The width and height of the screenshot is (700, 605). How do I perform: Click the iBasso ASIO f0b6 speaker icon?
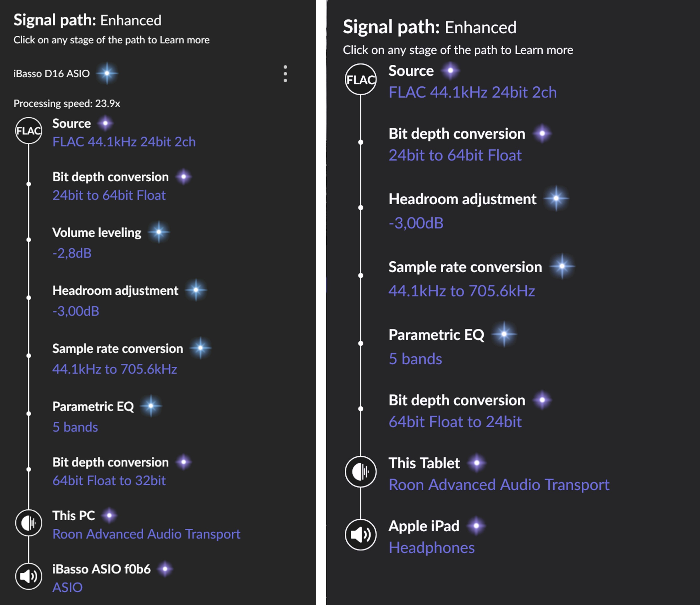coord(29,576)
